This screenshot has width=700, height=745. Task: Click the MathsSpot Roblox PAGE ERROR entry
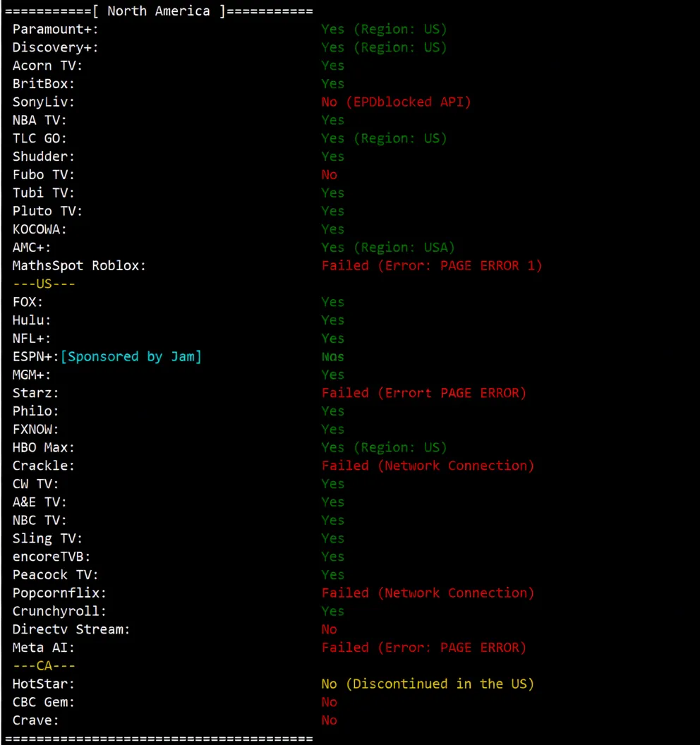tap(432, 265)
